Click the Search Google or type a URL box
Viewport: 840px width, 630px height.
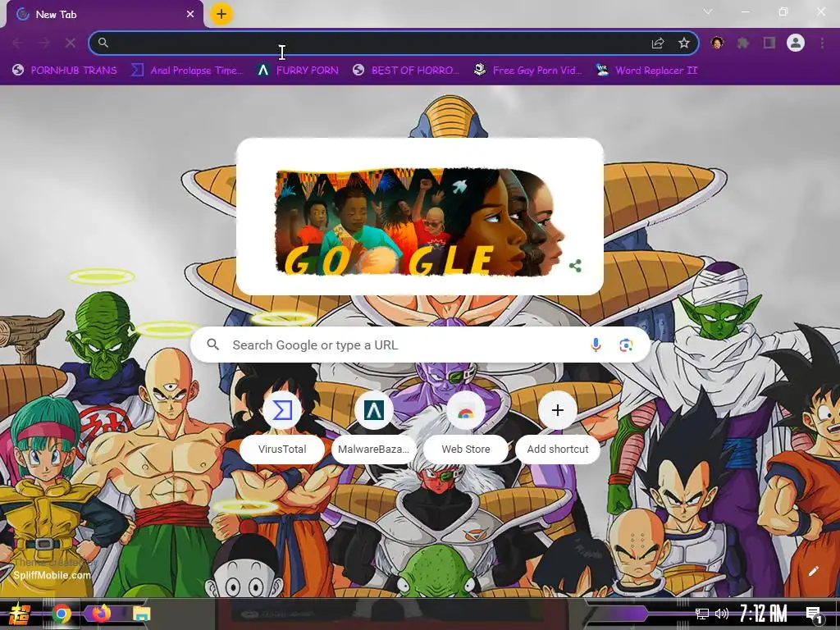(x=420, y=345)
